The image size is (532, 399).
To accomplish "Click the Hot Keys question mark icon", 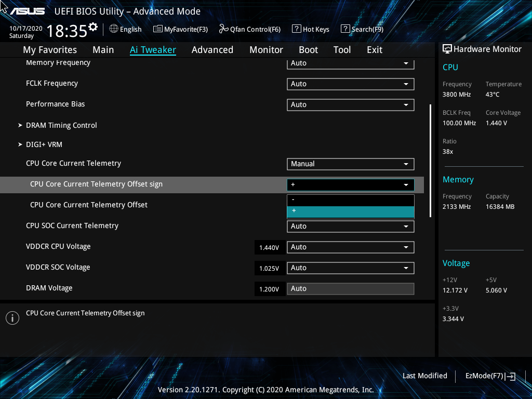I will (x=297, y=29).
